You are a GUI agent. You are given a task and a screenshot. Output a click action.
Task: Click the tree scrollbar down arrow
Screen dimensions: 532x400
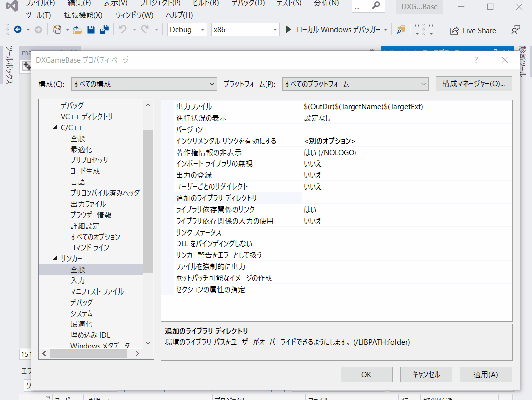148,343
